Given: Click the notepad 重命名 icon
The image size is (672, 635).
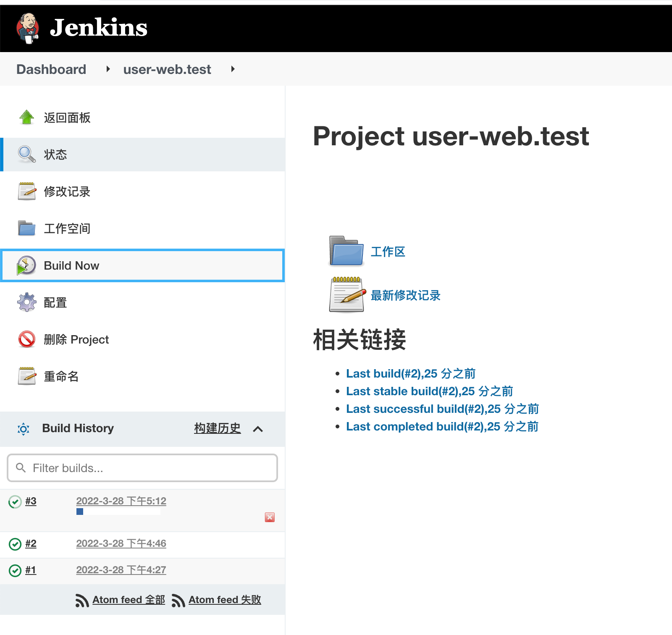Looking at the screenshot, I should click(x=27, y=376).
